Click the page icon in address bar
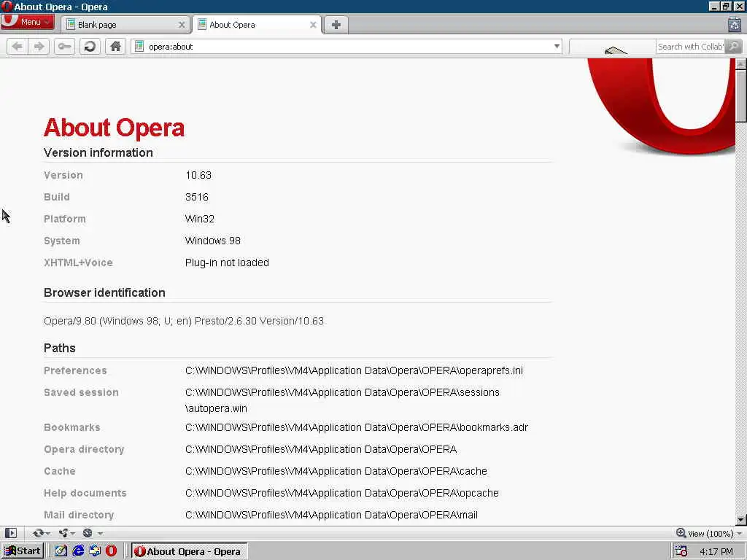The height and width of the screenshot is (560, 747). click(139, 46)
